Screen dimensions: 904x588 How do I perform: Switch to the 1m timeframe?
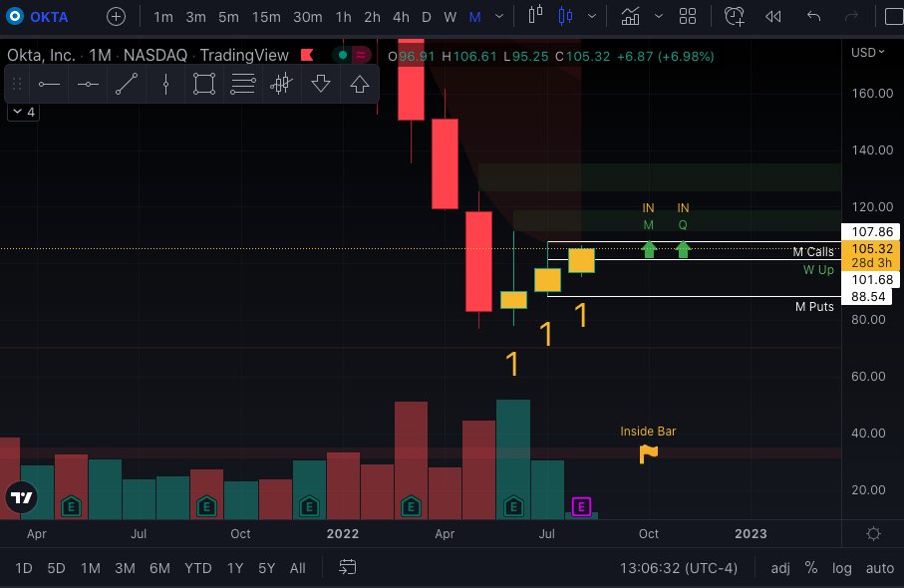click(163, 17)
